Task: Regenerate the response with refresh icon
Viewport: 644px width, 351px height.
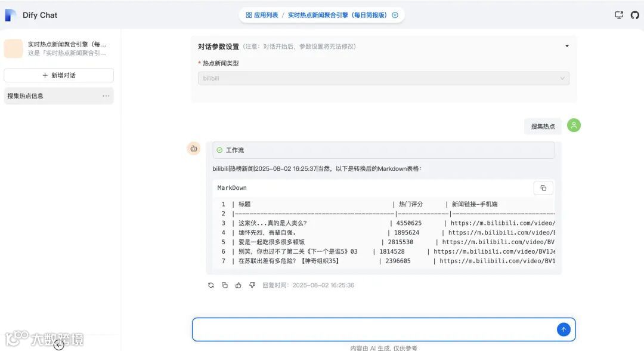Action: pyautogui.click(x=210, y=285)
